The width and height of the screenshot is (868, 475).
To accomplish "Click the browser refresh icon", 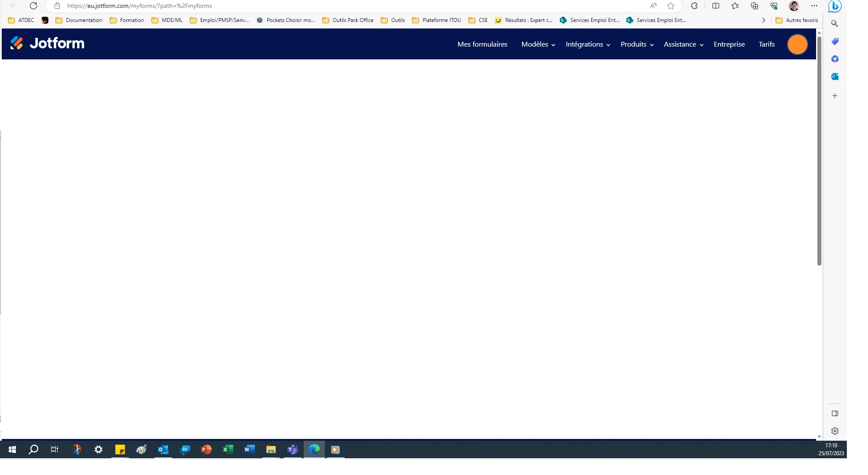I will click(x=33, y=6).
